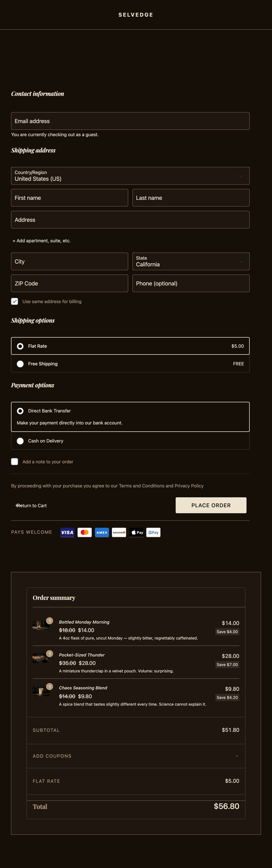Image resolution: width=272 pixels, height=868 pixels.
Task: Expand the Add Coupons section
Action: [136, 756]
